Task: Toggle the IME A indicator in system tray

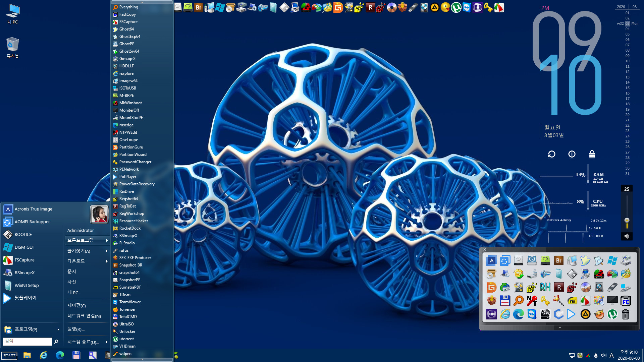Action: 611,355
